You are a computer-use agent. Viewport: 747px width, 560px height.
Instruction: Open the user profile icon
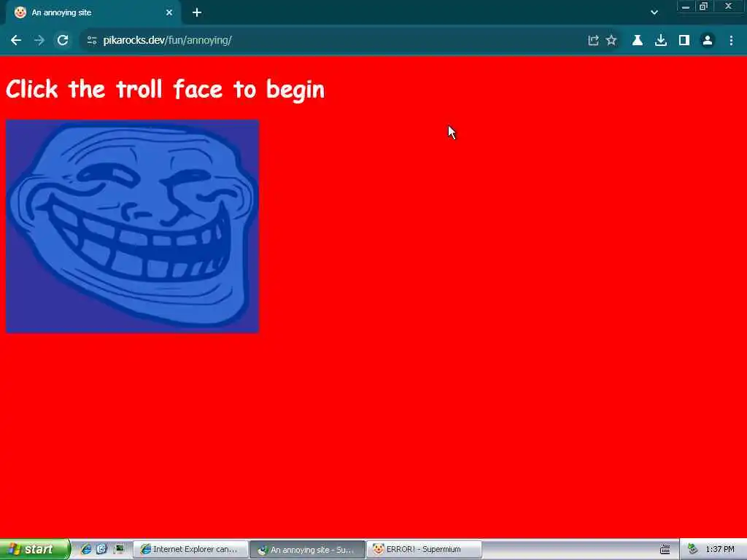tap(708, 41)
